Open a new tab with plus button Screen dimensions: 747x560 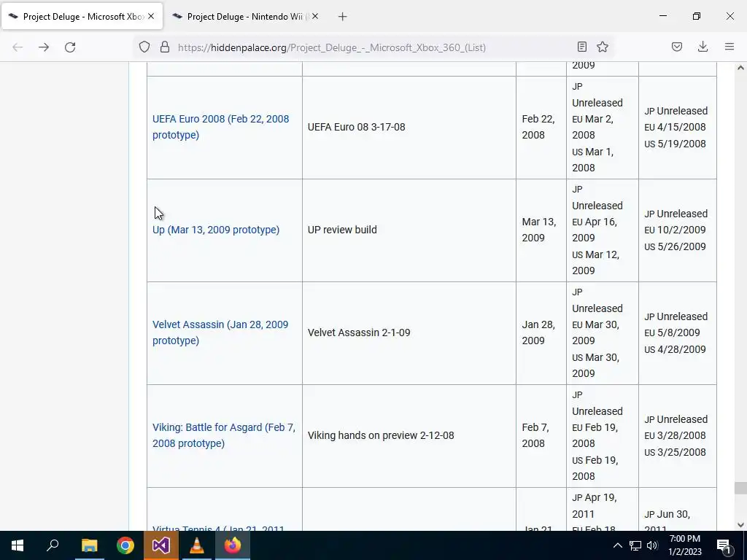[342, 17]
